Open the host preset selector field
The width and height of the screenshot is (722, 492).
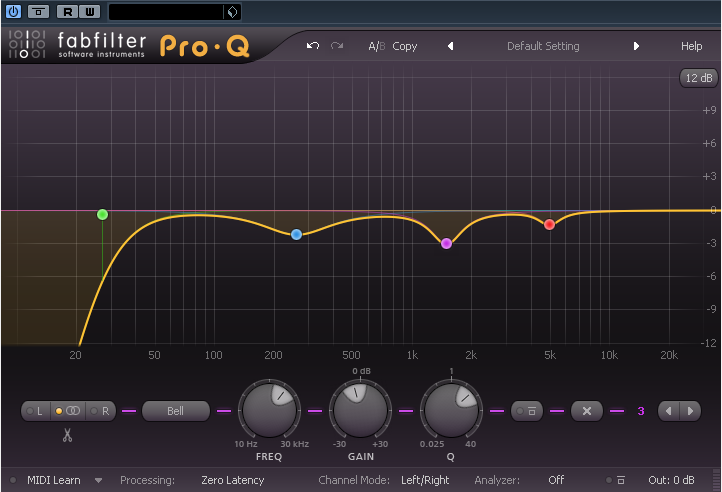click(166, 12)
